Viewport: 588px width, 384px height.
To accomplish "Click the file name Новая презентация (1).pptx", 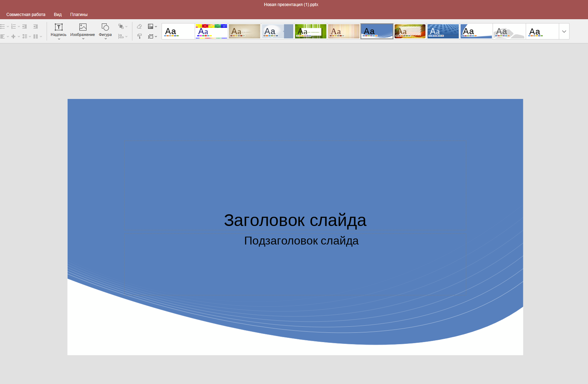I will tap(291, 5).
